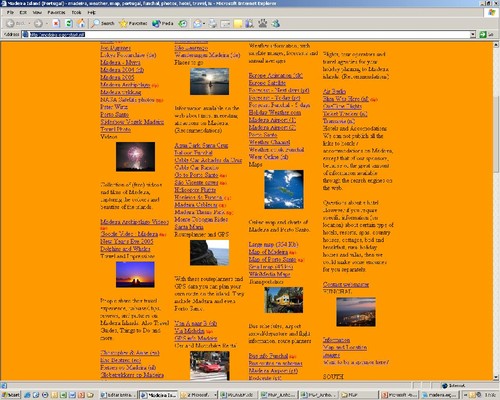Image resolution: width=500 pixels, height=400 pixels.
Task: Open the Media toolbar button
Action: 163,23
